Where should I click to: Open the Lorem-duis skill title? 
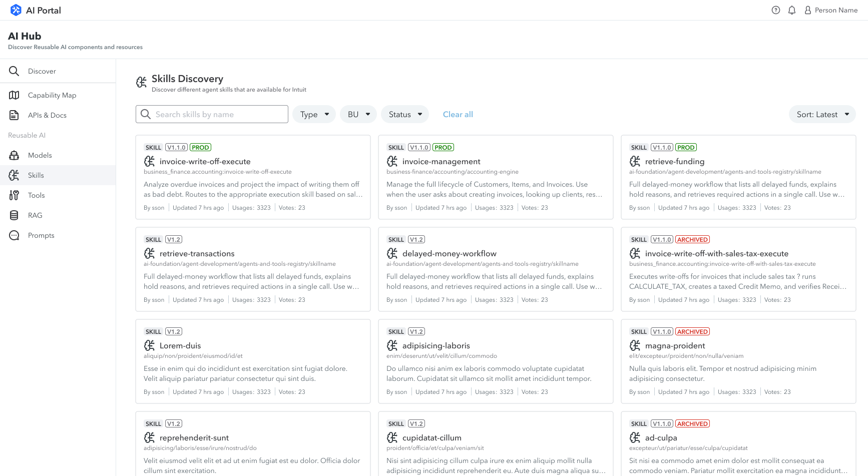point(180,345)
